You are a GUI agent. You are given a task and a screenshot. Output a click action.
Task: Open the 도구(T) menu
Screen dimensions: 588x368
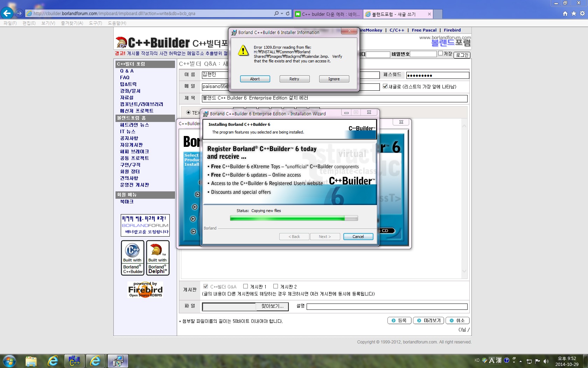click(95, 23)
